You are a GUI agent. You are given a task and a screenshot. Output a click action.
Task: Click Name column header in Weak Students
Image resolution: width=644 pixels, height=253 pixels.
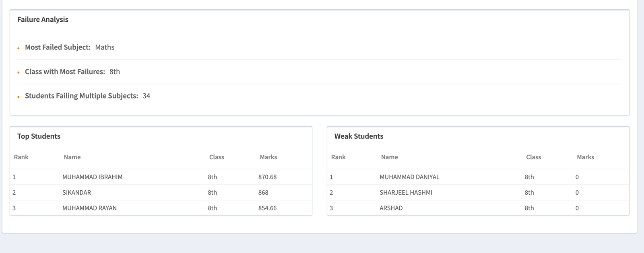click(x=390, y=157)
